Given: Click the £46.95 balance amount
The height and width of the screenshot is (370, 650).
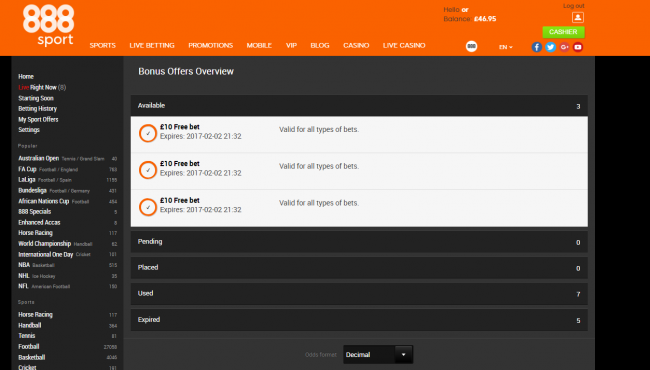Looking at the screenshot, I should [485, 19].
